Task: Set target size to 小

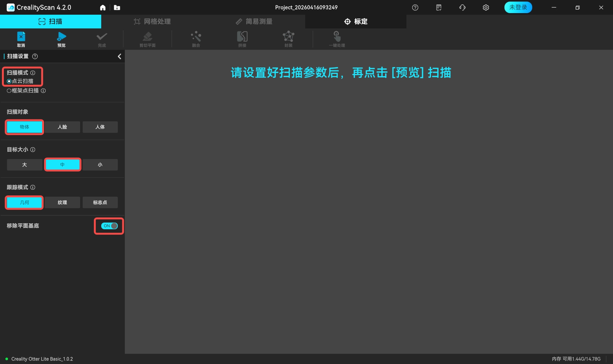Action: 100,165
